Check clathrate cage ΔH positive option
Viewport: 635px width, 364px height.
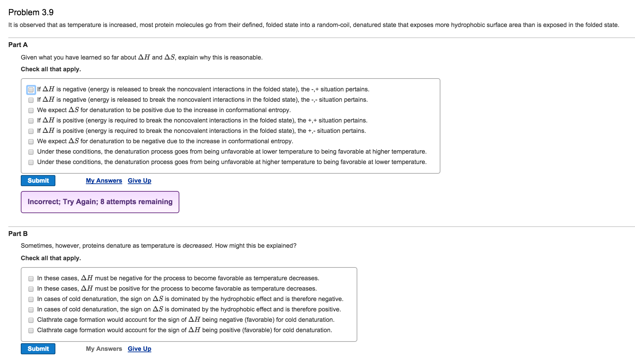(x=31, y=330)
